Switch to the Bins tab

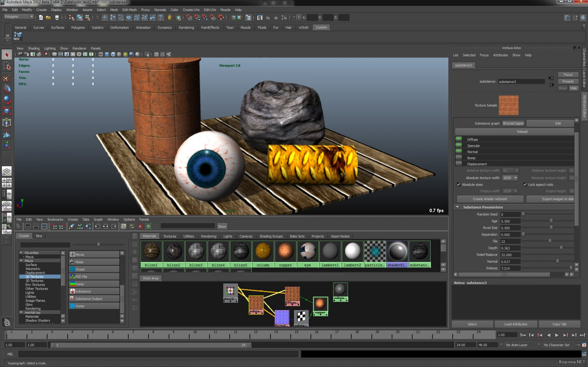(x=39, y=236)
